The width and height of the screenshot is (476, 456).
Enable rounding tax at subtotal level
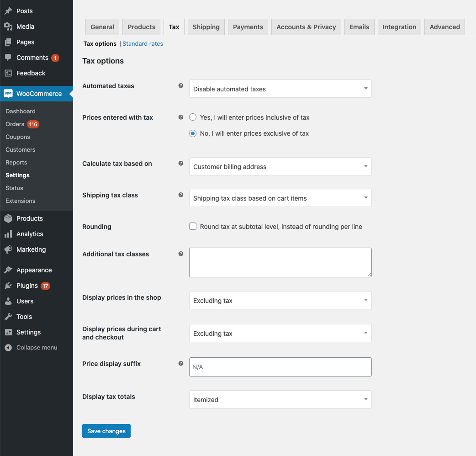(x=193, y=226)
